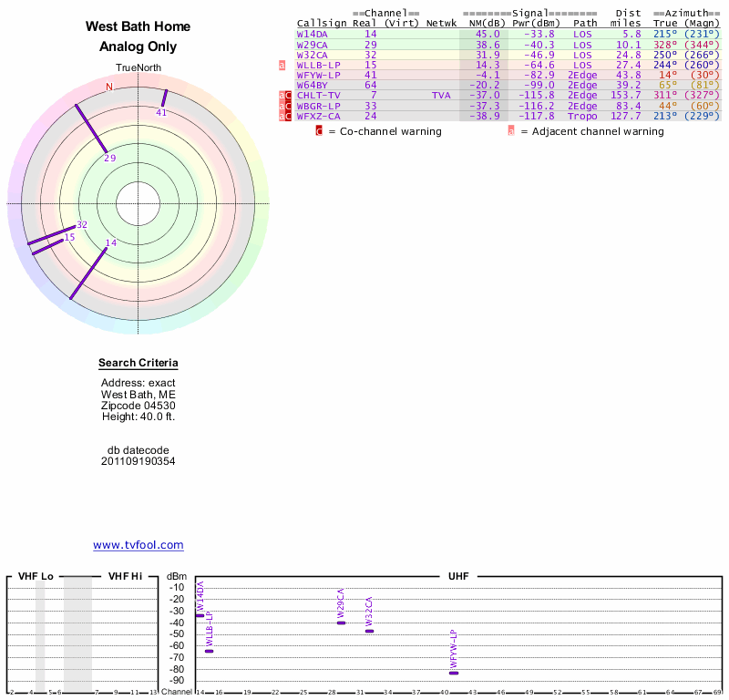
Task: Select the W14DA callsign in the table
Action: coord(312,34)
